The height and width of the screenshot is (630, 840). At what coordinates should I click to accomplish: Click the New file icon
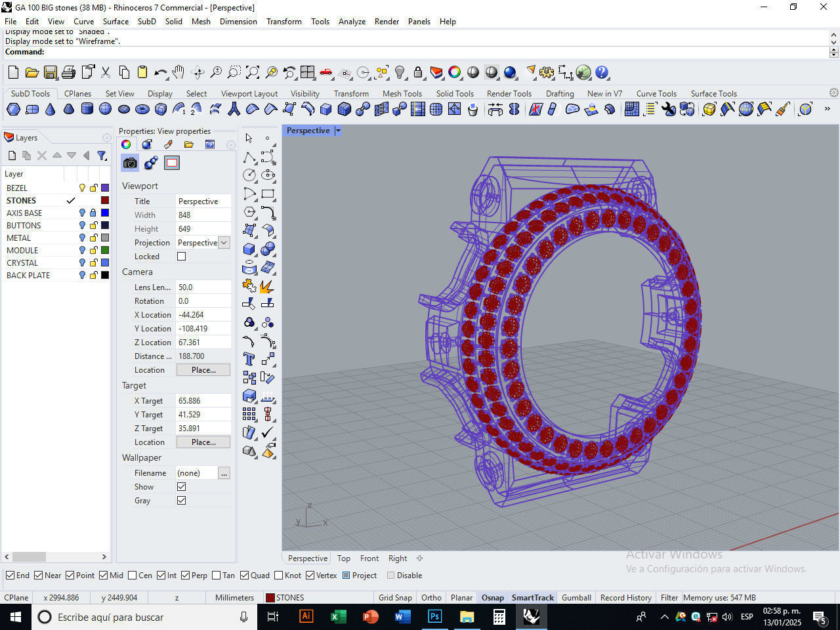(13, 72)
